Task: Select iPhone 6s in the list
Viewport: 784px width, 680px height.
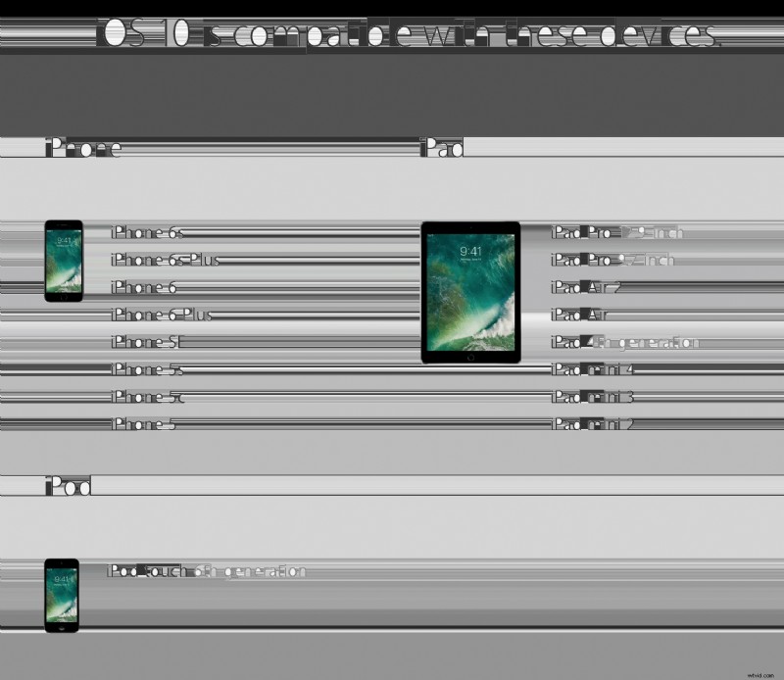Action: point(148,233)
